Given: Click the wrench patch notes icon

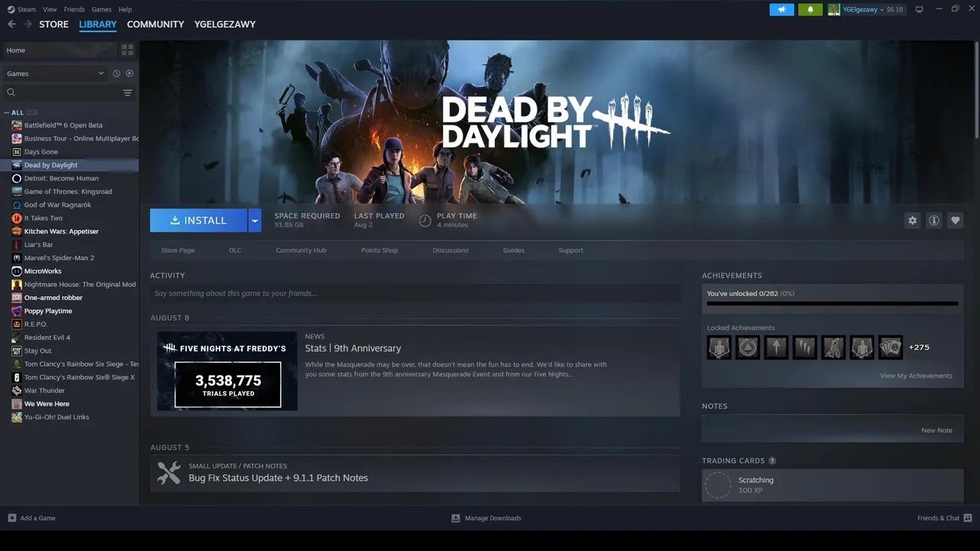Looking at the screenshot, I should [x=168, y=473].
